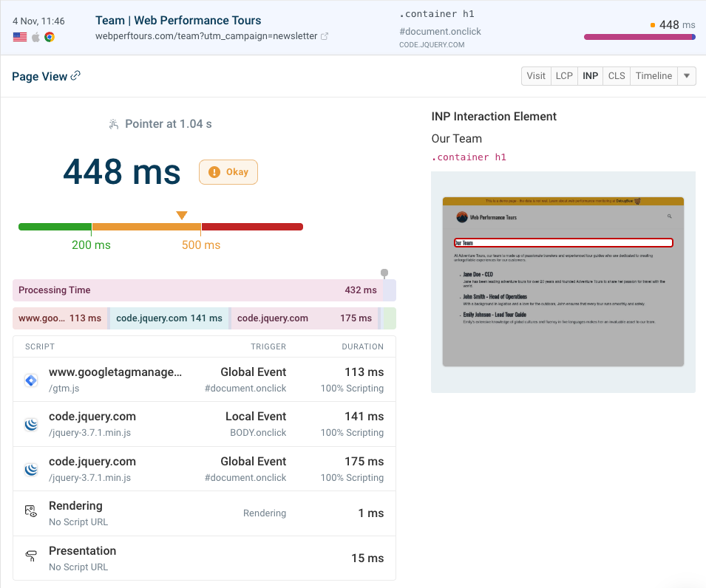Click the Chrome browser icon in the header
706x588 pixels.
click(50, 35)
